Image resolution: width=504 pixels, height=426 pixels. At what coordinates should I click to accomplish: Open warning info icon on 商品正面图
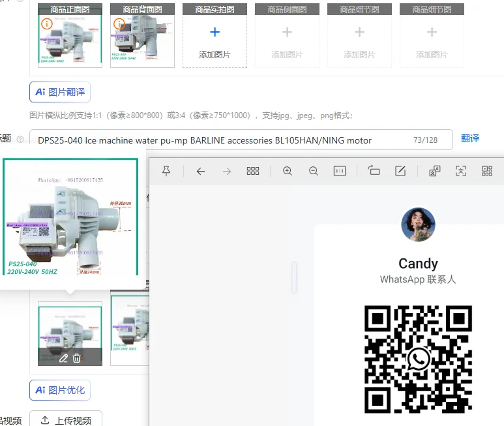tap(47, 23)
